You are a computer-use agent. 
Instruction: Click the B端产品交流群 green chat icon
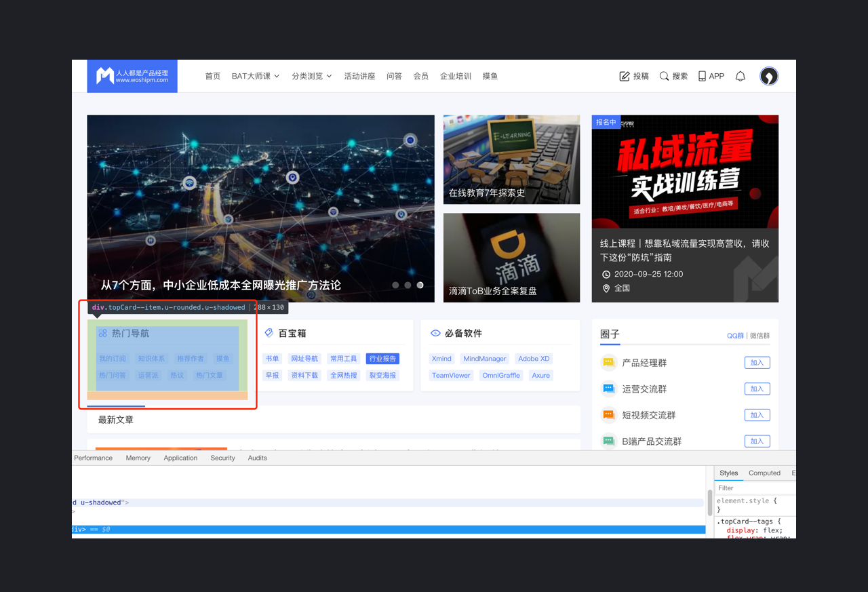608,441
